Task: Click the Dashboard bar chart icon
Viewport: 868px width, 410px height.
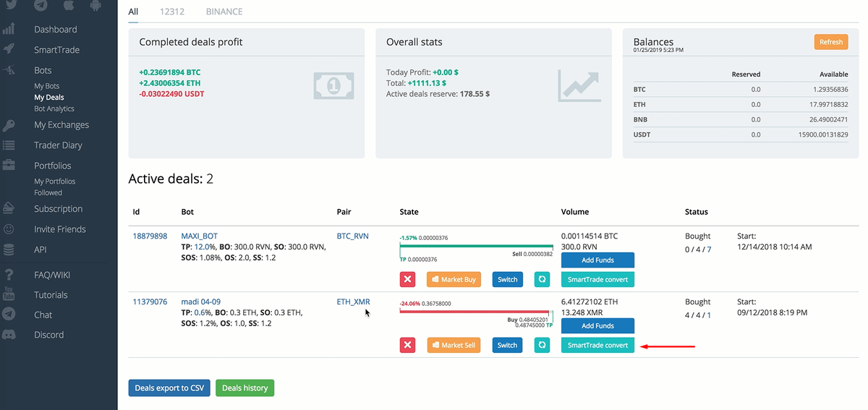Action: pyautogui.click(x=9, y=30)
